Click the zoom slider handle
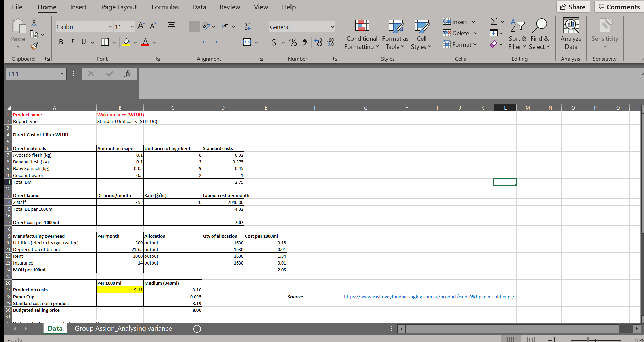 point(588,340)
